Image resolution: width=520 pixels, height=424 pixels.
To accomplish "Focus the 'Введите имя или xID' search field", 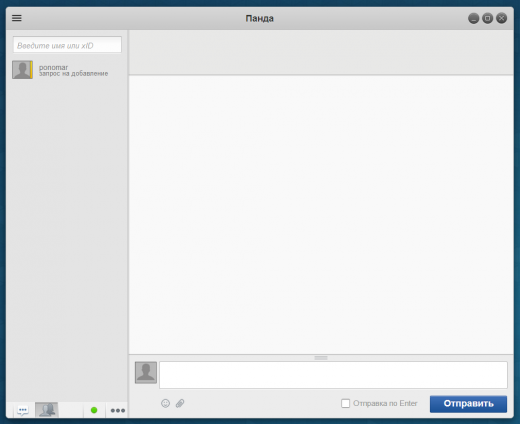I will (x=67, y=45).
